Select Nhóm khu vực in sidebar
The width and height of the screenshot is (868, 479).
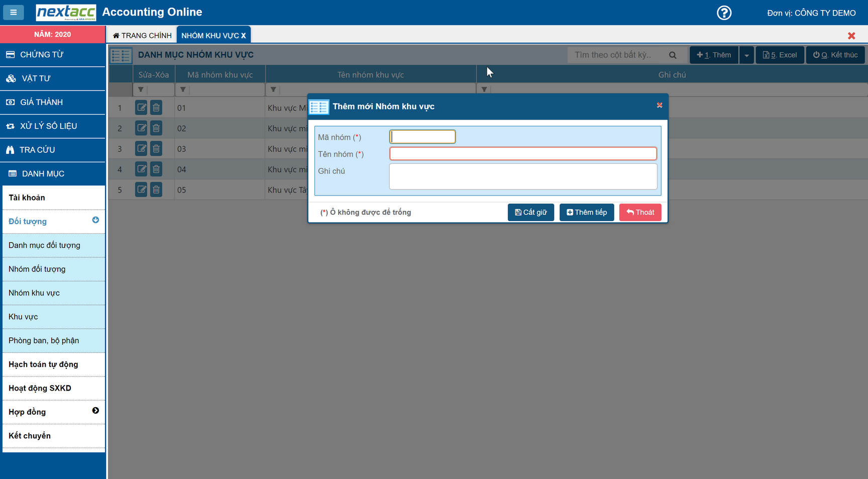point(34,293)
